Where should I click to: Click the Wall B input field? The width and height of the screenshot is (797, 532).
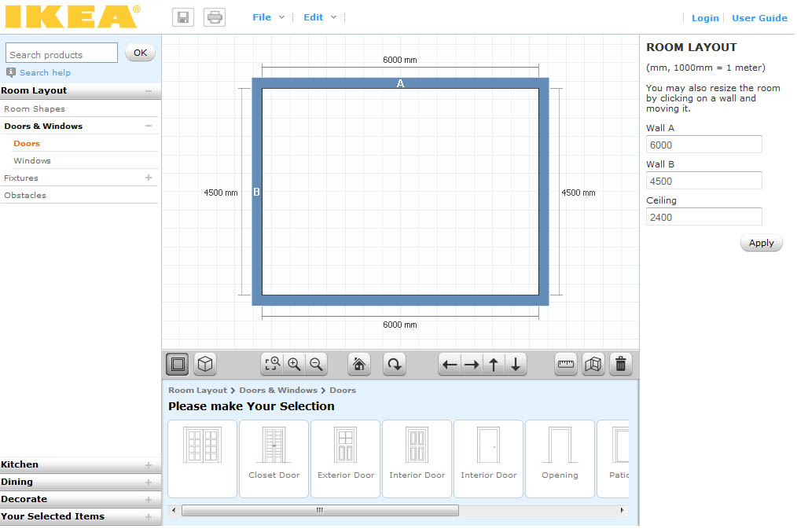click(x=704, y=181)
